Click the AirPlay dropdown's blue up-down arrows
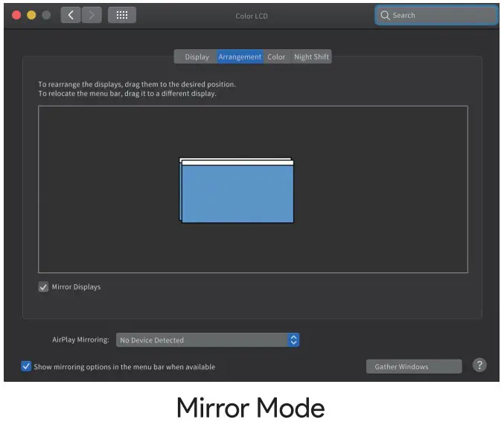Viewport: 504px width, 422px height. click(293, 340)
